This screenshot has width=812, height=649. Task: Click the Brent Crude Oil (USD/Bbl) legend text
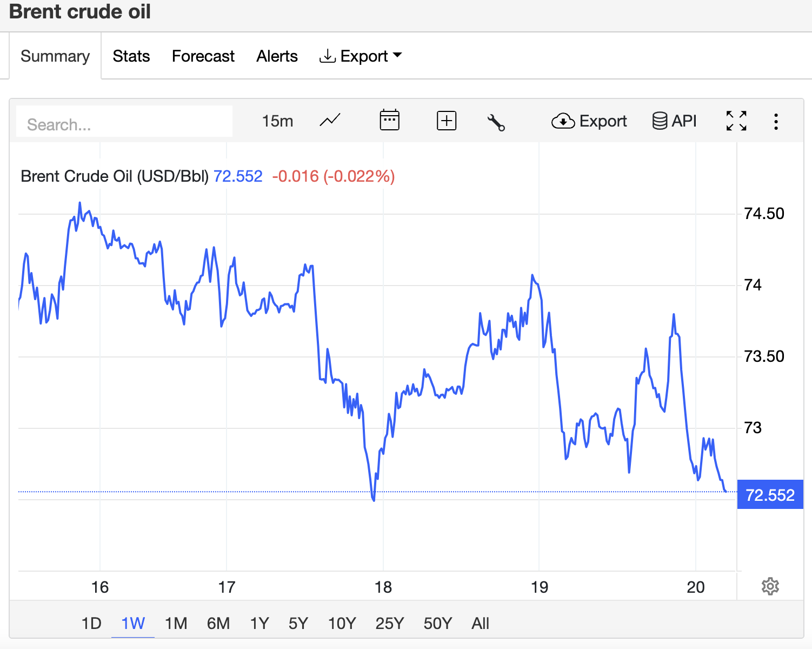coord(115,176)
